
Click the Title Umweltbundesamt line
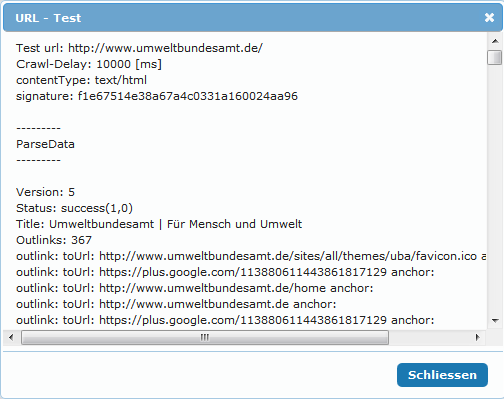[x=159, y=224]
